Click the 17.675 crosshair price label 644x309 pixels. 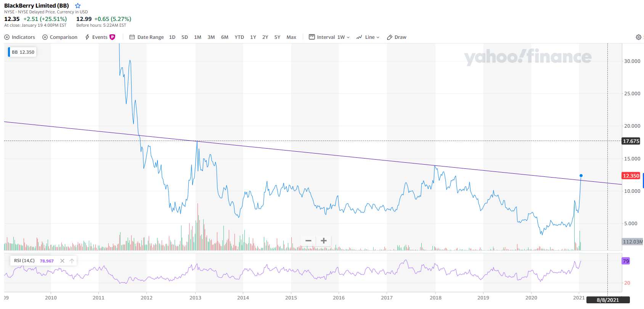[x=631, y=141]
